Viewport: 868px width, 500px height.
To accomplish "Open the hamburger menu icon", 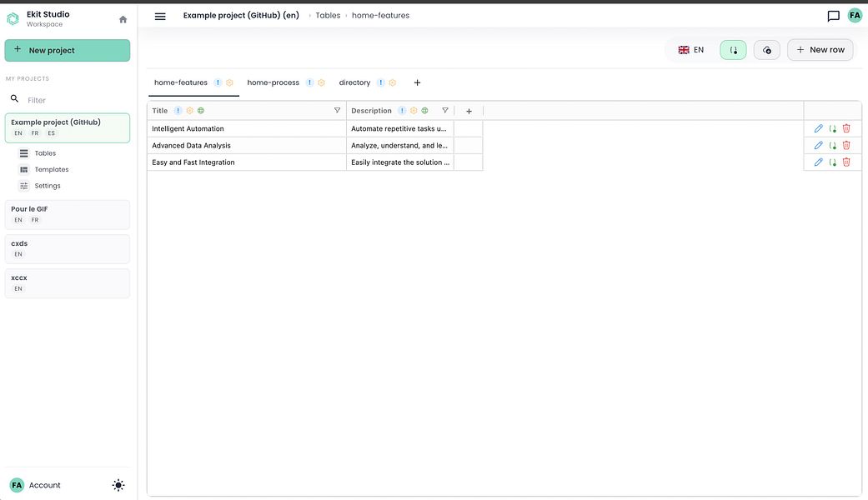I will (x=160, y=16).
